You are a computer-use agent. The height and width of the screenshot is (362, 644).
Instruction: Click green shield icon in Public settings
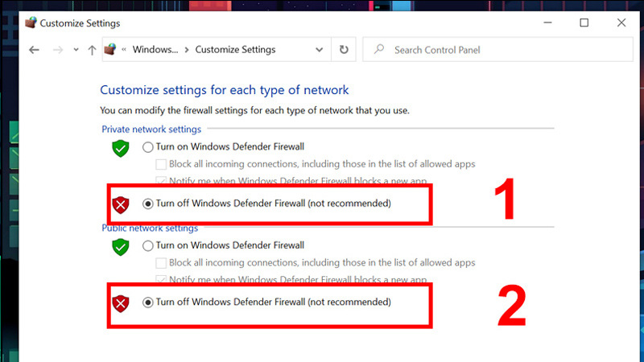point(120,247)
